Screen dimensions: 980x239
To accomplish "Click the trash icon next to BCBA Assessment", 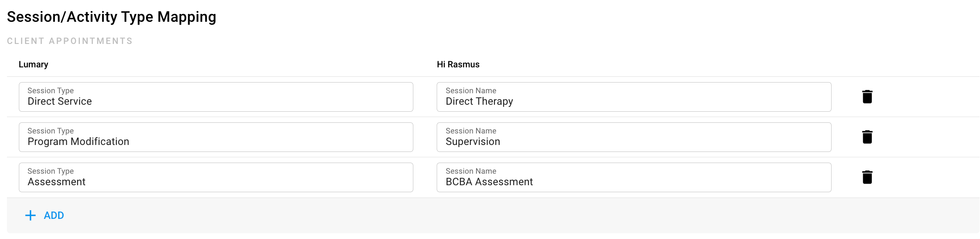I will coord(867,177).
